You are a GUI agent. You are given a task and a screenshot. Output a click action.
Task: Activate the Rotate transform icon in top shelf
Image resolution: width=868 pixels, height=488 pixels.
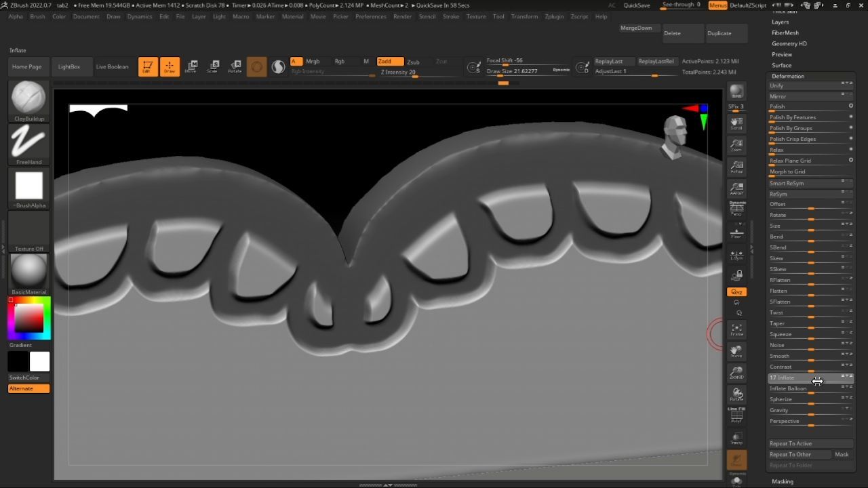[235, 66]
